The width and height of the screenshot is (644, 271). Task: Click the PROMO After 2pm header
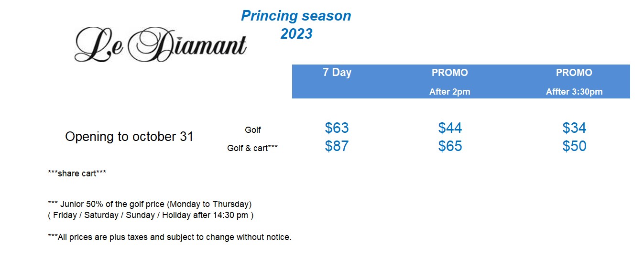click(450, 82)
